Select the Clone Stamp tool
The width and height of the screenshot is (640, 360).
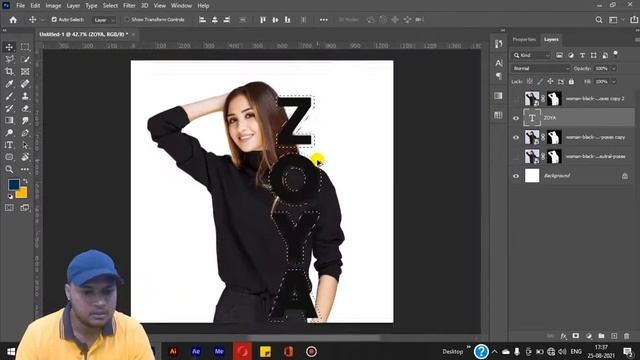pyautogui.click(x=25, y=96)
